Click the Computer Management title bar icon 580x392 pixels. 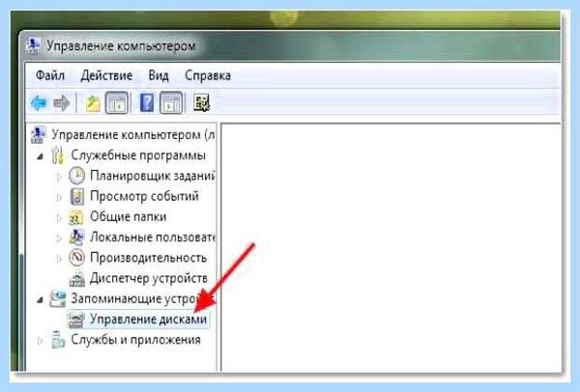[x=34, y=46]
